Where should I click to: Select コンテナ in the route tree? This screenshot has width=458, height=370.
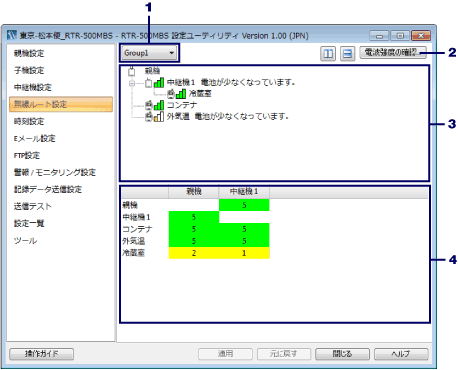[x=182, y=105]
